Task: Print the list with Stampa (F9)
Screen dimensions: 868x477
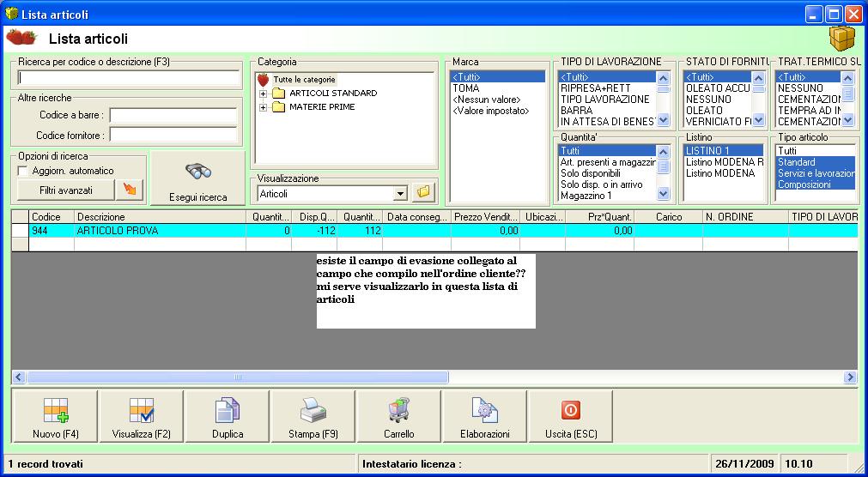Action: point(313,416)
